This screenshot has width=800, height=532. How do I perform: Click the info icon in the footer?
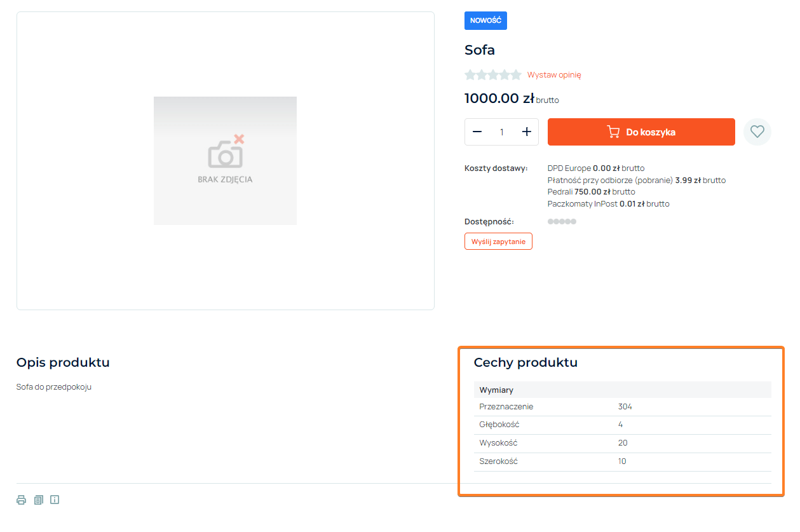pyautogui.click(x=55, y=500)
